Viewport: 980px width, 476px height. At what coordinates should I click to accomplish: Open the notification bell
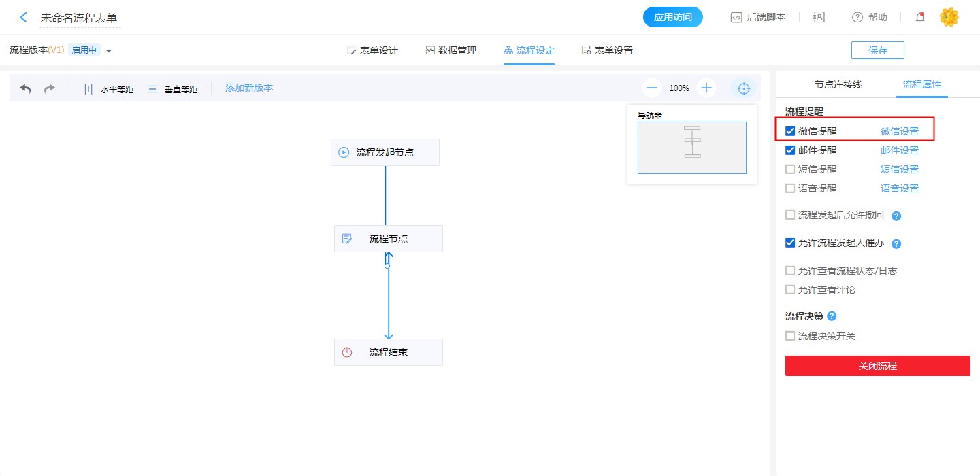tap(920, 18)
